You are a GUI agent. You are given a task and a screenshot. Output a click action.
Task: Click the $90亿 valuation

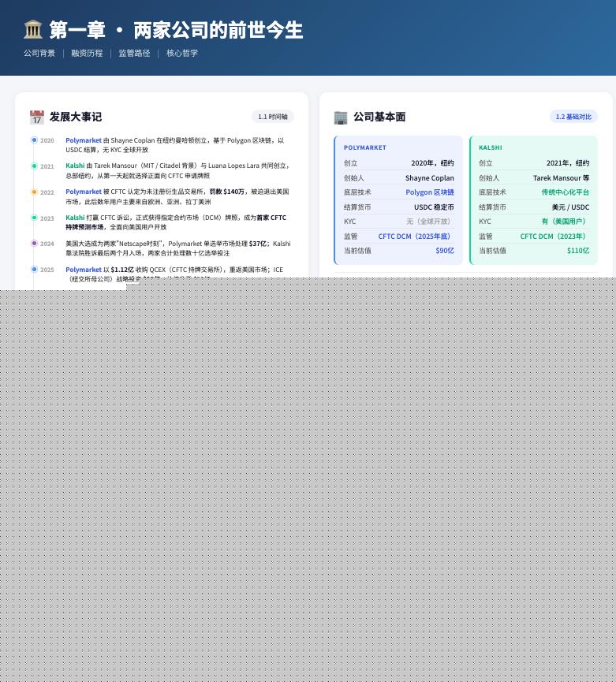(x=445, y=251)
